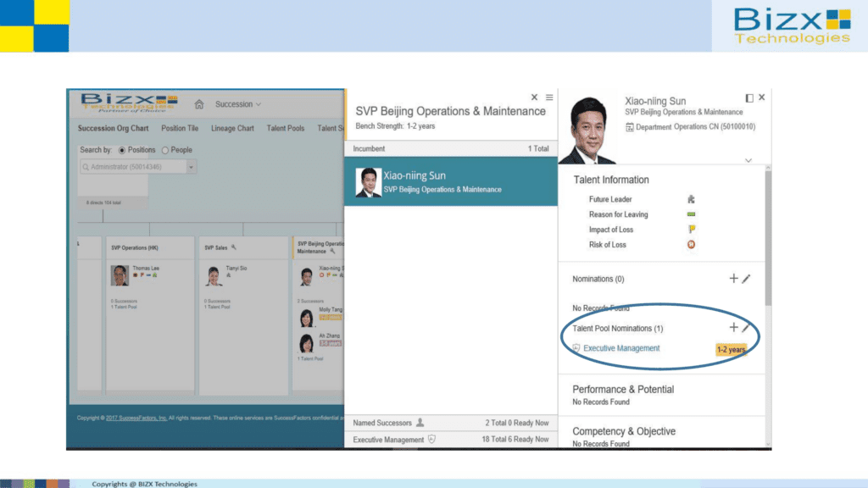Select the People radio button
The width and height of the screenshot is (868, 488).
tap(165, 150)
